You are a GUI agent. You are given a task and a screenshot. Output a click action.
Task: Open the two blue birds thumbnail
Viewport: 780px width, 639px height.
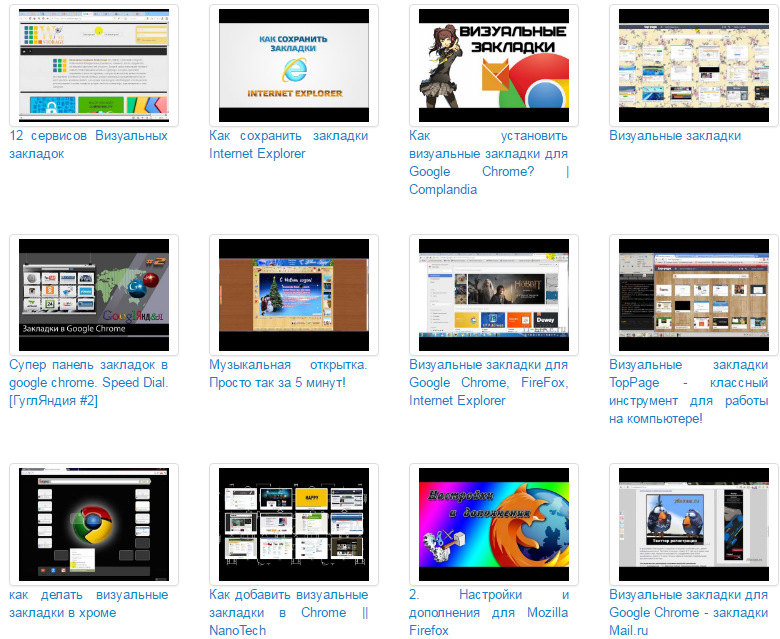[x=693, y=524]
